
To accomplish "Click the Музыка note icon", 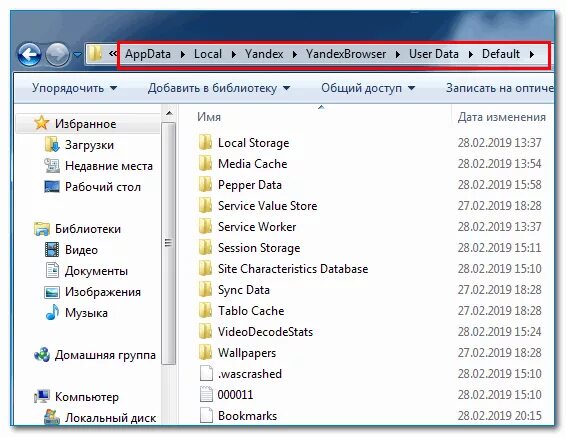I will (52, 312).
